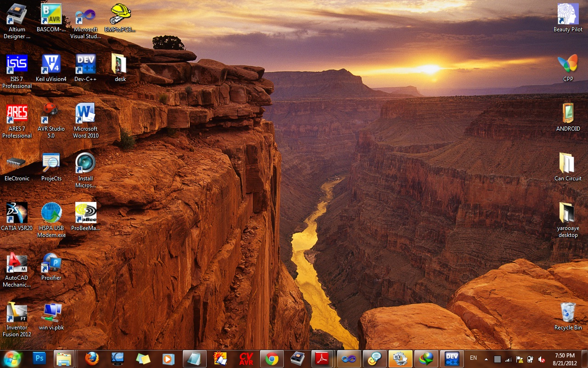Screen dimensions: 588x368
Task: Open the clock showing 7:50 PM
Action: [x=565, y=359]
